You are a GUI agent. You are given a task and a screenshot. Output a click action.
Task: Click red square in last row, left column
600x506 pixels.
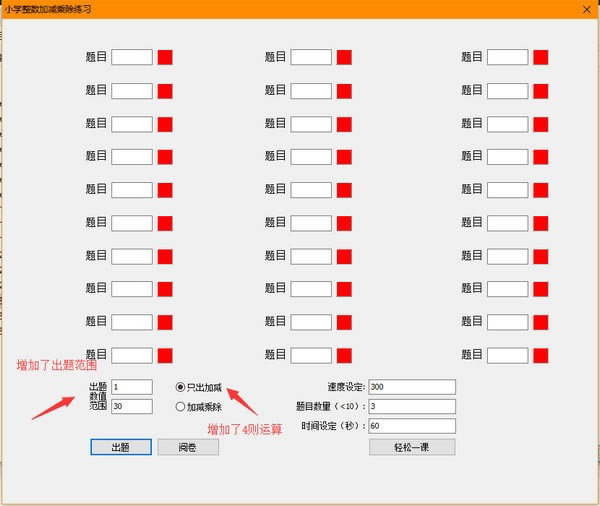165,355
